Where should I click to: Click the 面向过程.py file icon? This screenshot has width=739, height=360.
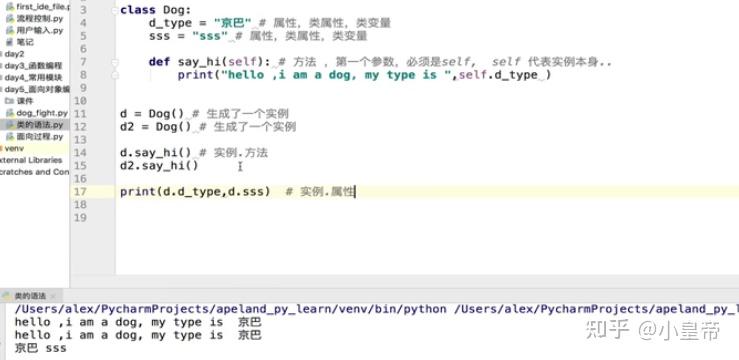click(9, 137)
